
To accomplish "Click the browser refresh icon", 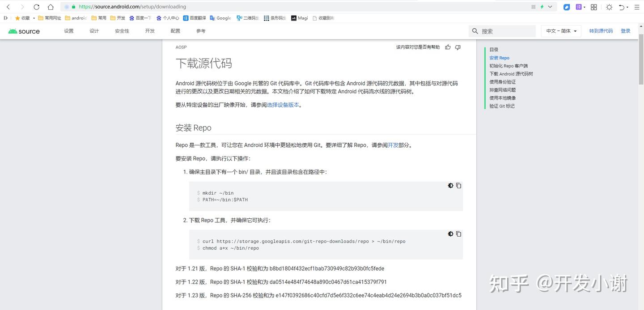I will click(37, 7).
